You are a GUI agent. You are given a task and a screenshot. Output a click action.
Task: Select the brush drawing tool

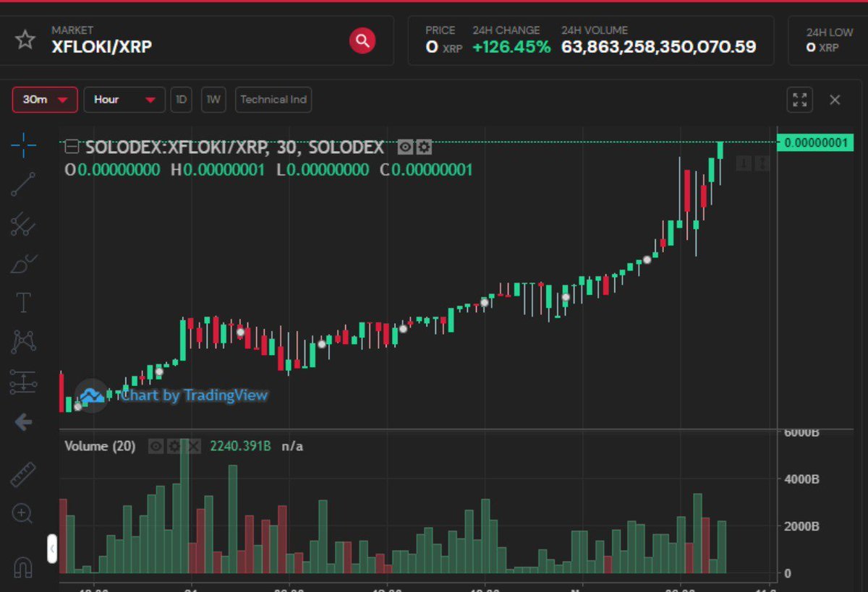click(23, 263)
